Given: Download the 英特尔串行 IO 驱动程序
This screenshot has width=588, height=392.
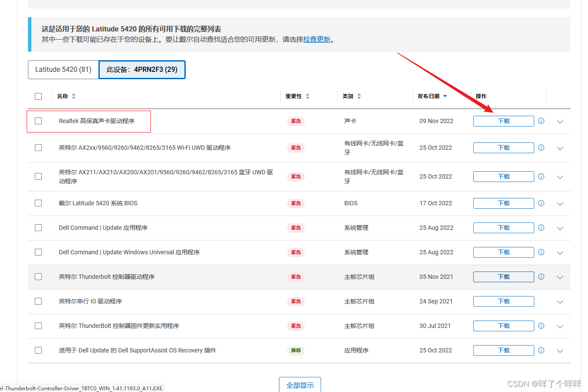Looking at the screenshot, I should point(504,301).
